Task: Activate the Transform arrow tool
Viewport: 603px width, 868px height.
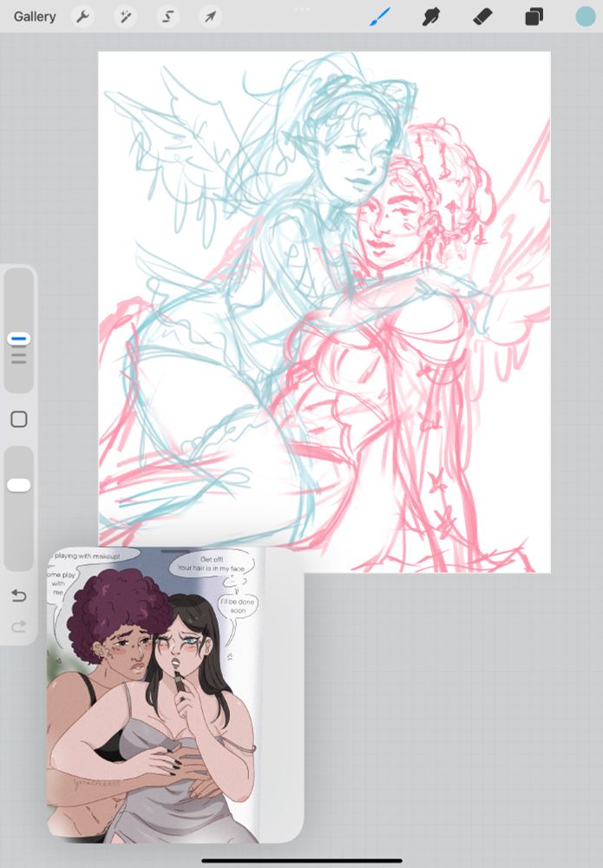Action: coord(210,16)
